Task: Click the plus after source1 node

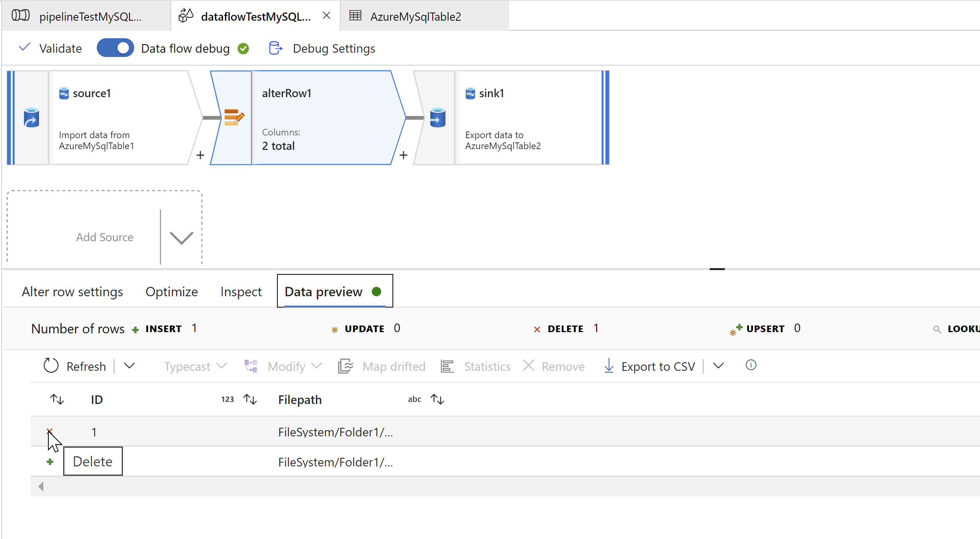Action: (200, 155)
